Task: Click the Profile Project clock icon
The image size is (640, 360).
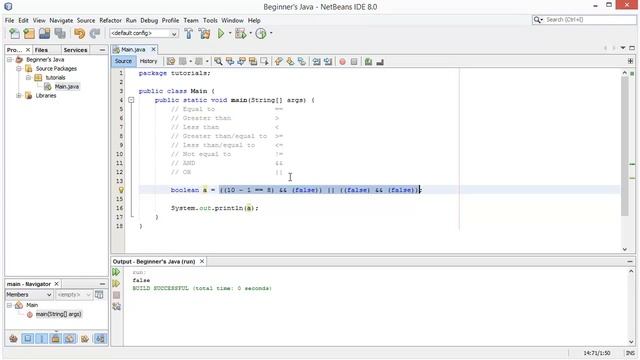Action: click(261, 33)
